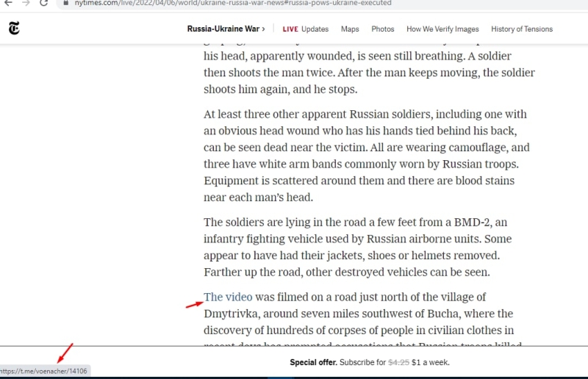Click the Special offer subscribe banner
The height and width of the screenshot is (379, 588).
point(369,362)
